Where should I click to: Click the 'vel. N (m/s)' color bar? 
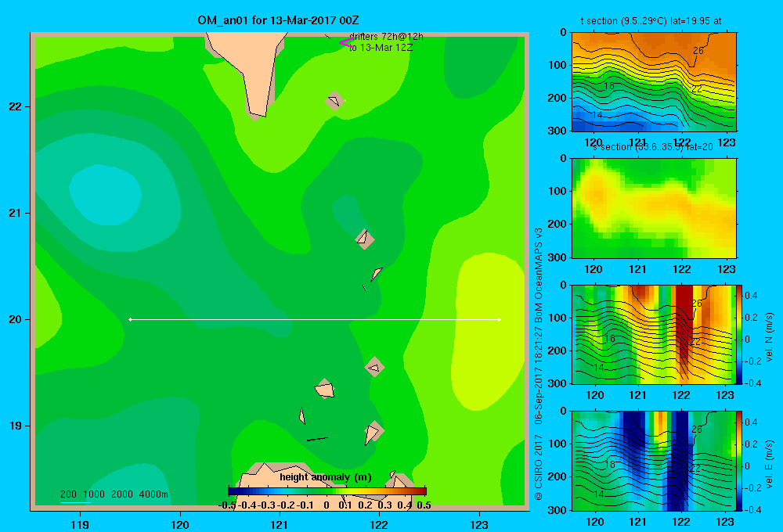tap(740, 334)
